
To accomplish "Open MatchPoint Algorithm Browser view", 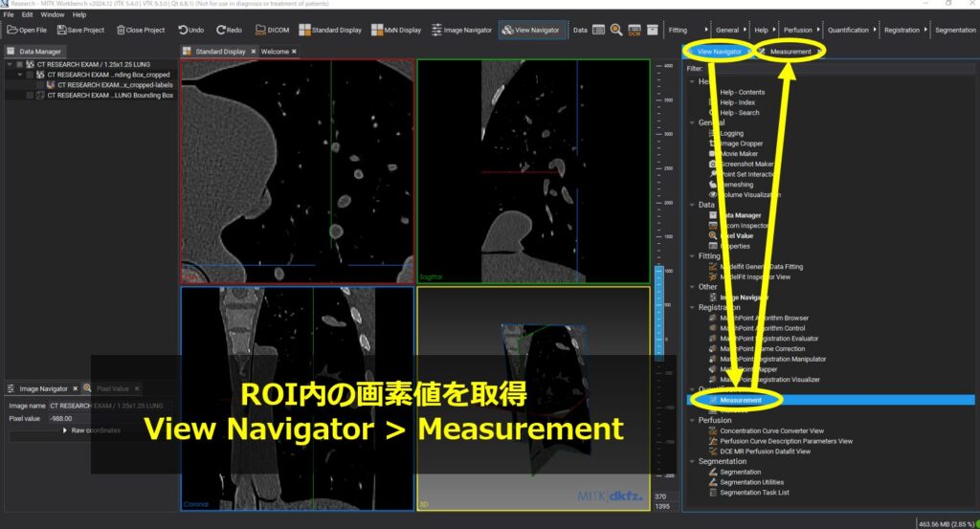I will [x=764, y=318].
